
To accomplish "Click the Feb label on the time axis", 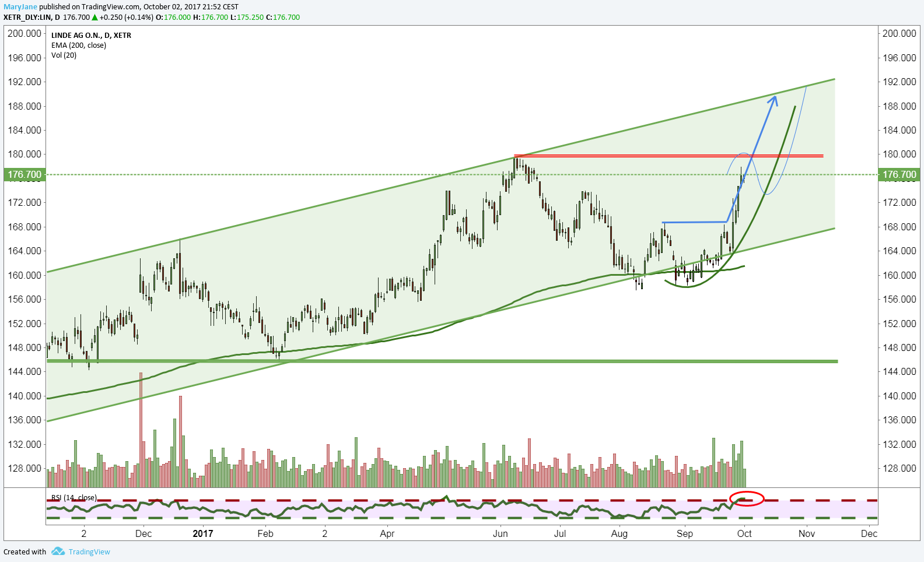I will 265,533.
